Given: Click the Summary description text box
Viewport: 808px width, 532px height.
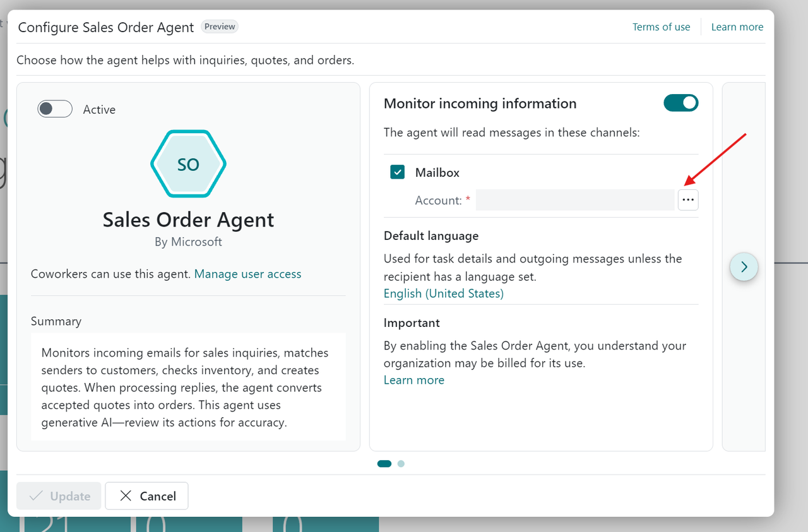Looking at the screenshot, I should [188, 387].
